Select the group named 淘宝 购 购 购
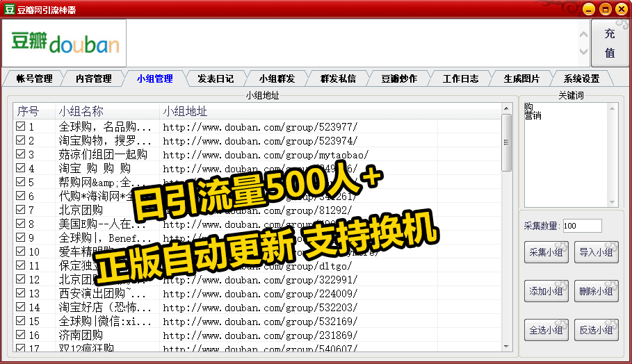 point(95,168)
